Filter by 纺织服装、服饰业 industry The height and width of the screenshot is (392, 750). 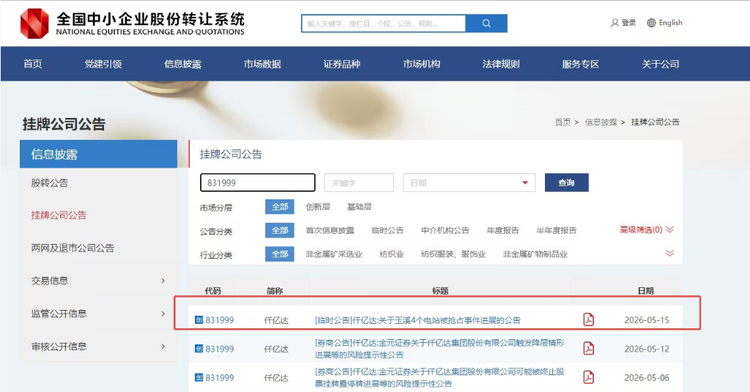tap(453, 254)
